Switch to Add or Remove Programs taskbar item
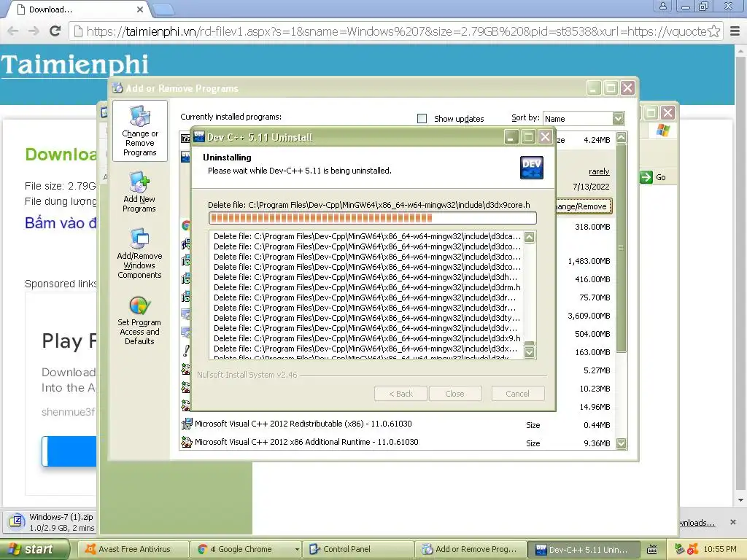The height and width of the screenshot is (560, 747). point(471,549)
